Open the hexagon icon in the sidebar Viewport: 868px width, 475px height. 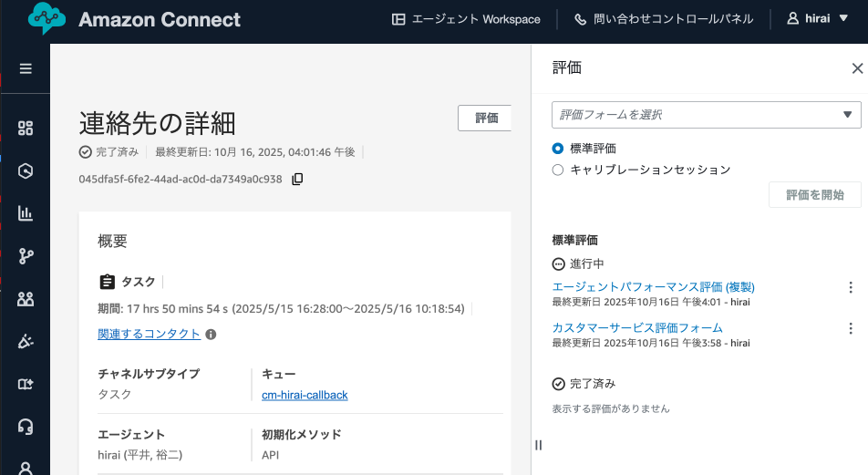point(26,171)
